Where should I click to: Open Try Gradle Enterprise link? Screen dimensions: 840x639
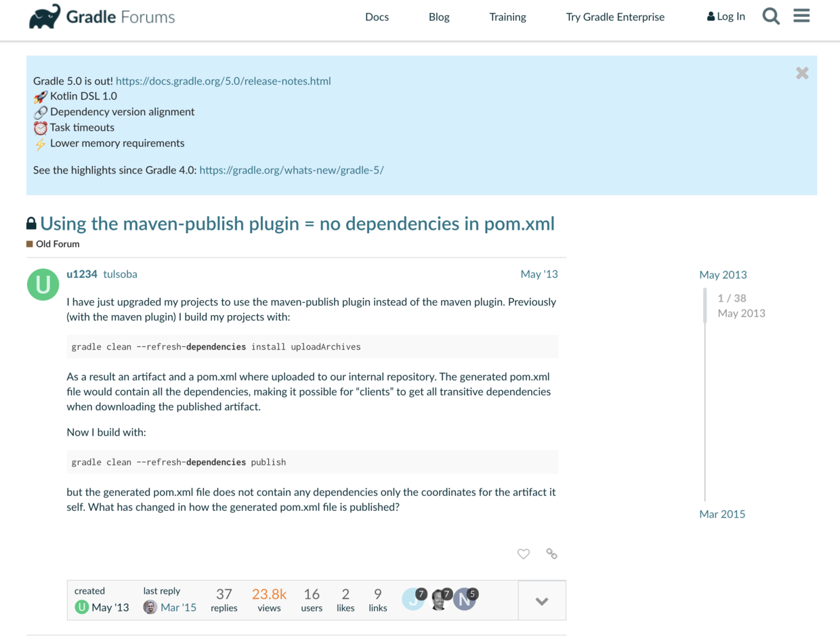pyautogui.click(x=615, y=17)
